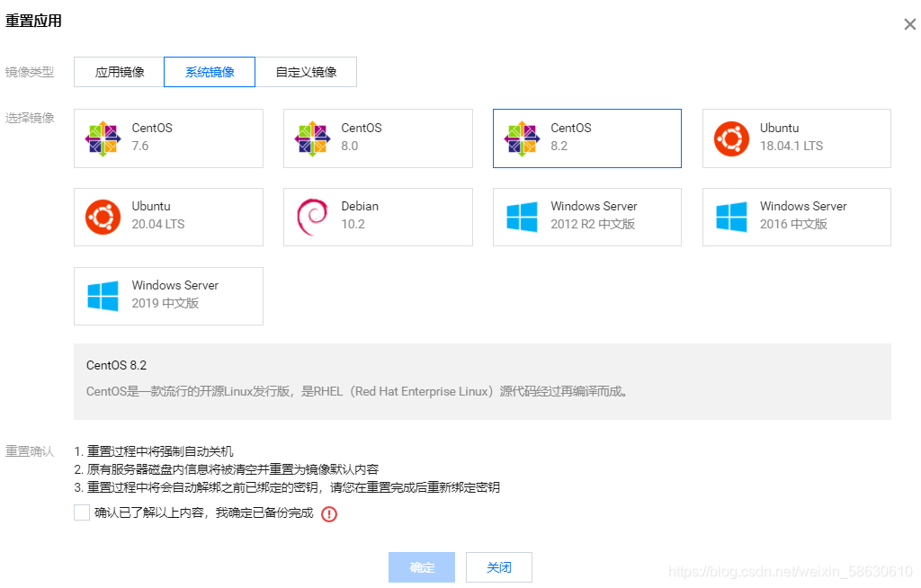Image resolution: width=921 pixels, height=588 pixels.
Task: Click the CentOS description paragraph about RHEL
Action: click(x=356, y=391)
